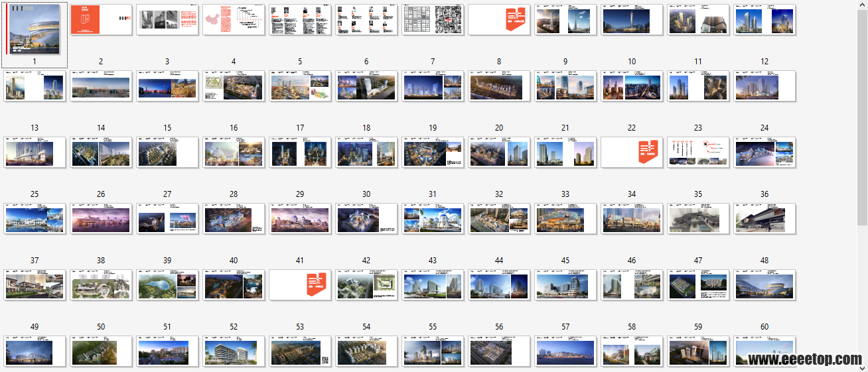The image size is (868, 372).
Task: Pick slide thumbnail numbered 54
Action: tap(366, 285)
